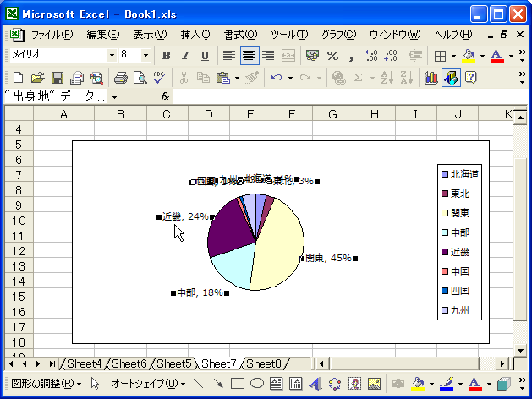Click the Print icon
This screenshot has height=399, width=532.
120,78
